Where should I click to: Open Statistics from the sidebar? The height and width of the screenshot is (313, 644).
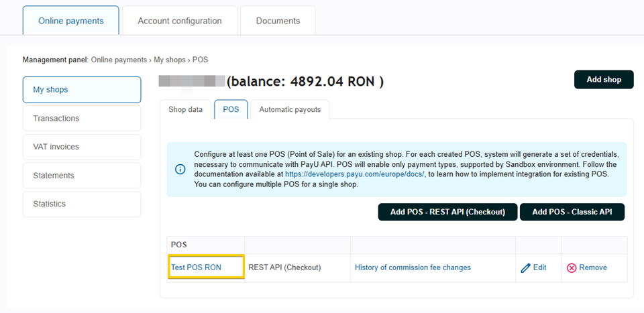pos(81,204)
